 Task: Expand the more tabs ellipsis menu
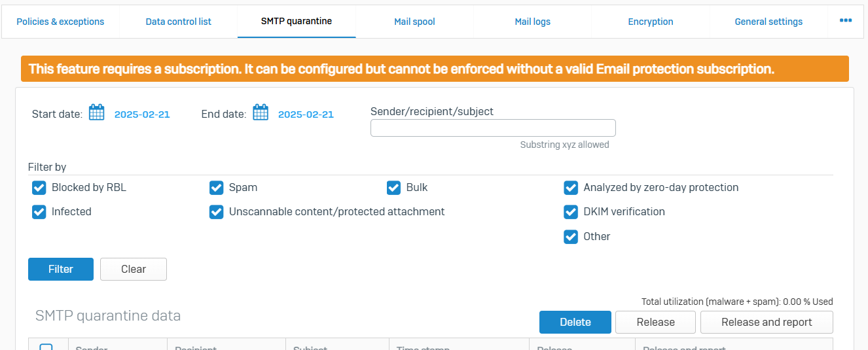[x=846, y=21]
